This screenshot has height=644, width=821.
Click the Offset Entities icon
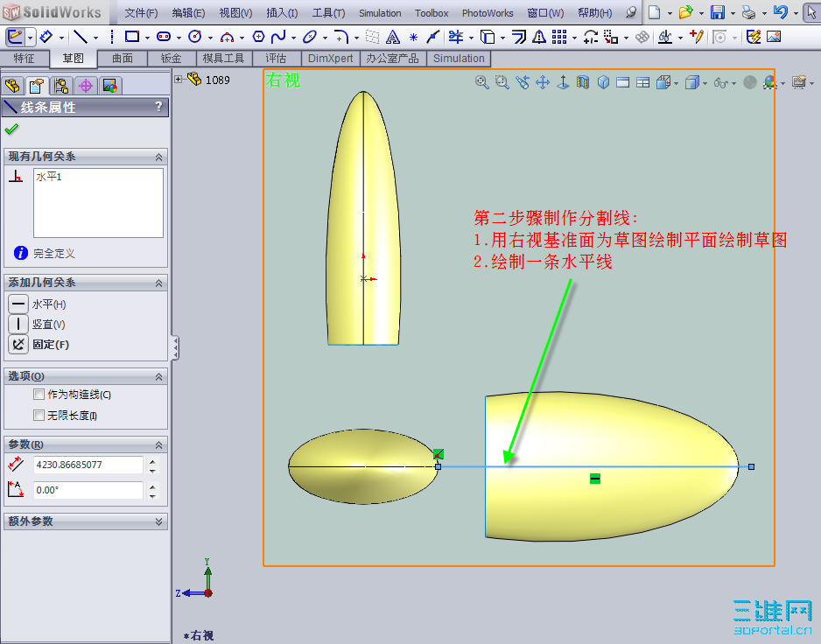(518, 37)
